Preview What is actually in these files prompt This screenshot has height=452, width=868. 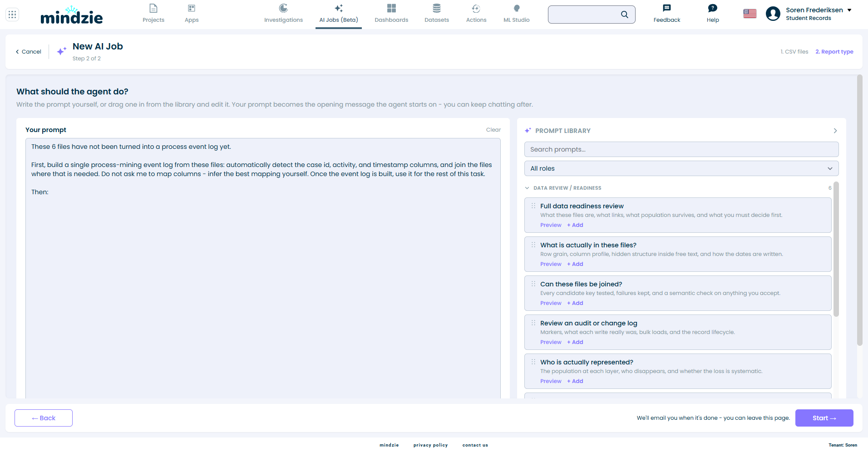pos(551,264)
